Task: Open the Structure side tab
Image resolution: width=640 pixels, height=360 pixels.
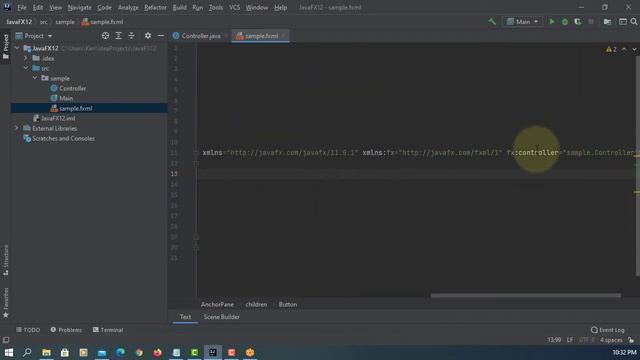Action: (x=6, y=260)
